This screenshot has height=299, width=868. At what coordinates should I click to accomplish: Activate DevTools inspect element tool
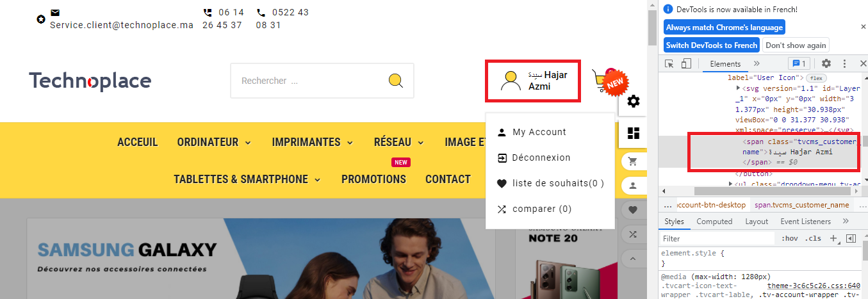pos(669,63)
